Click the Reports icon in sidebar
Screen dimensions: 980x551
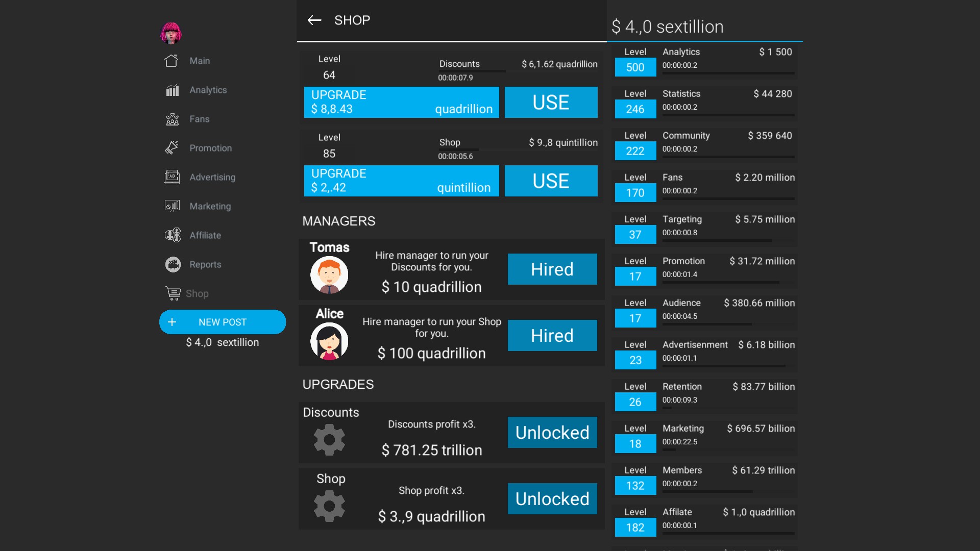[x=173, y=264]
